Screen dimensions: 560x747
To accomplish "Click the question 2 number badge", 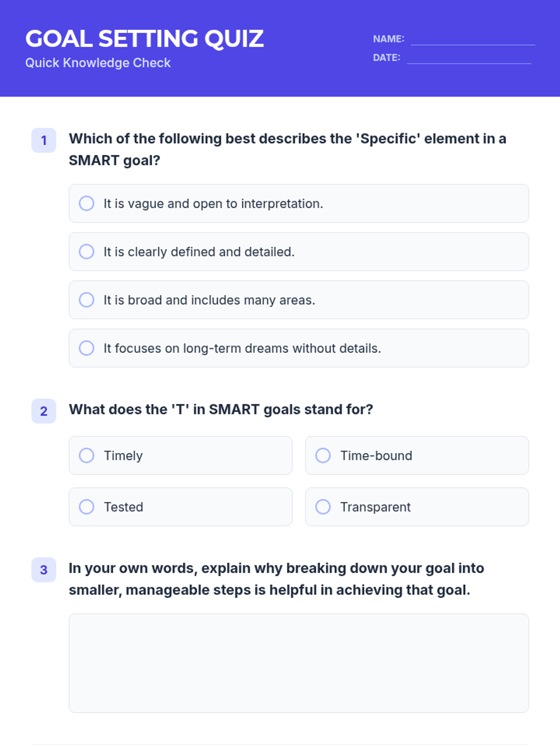I will point(44,411).
